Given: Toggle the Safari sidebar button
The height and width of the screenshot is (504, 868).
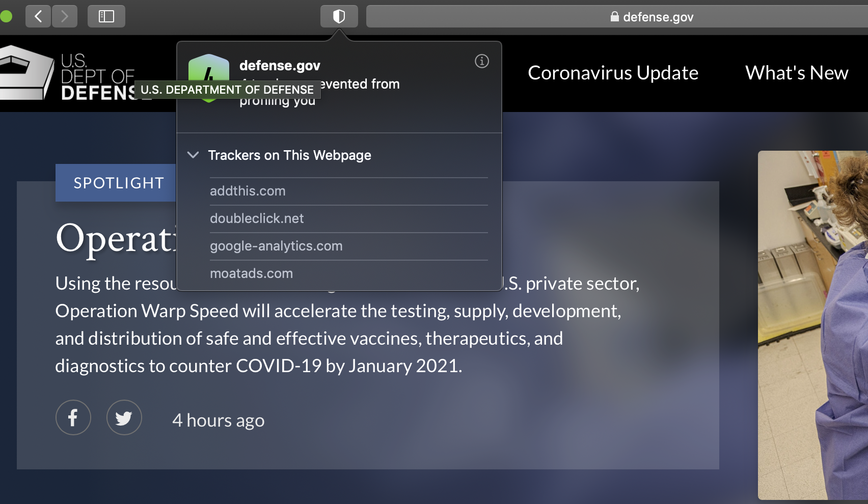Looking at the screenshot, I should pos(106,16).
